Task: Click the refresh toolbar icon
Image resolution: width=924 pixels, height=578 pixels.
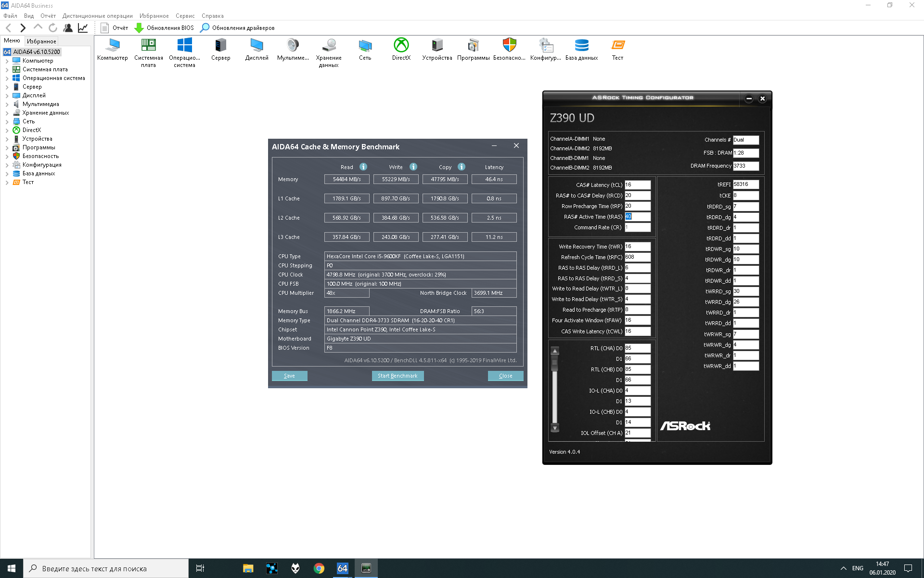Action: tap(53, 28)
